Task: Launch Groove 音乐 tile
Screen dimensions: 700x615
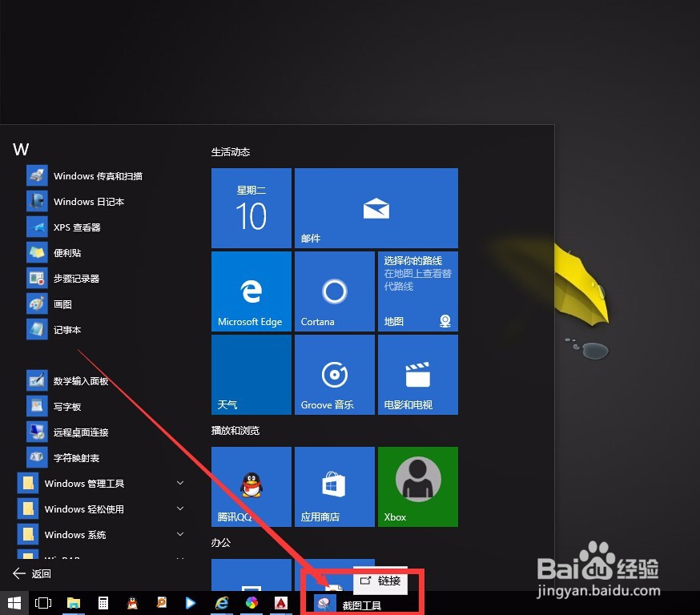Action: 335,375
